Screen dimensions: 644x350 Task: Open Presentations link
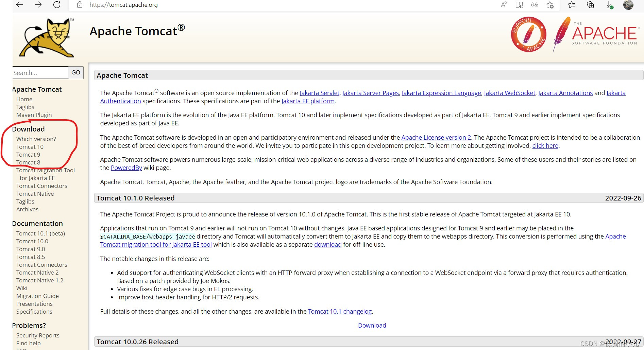coord(34,304)
